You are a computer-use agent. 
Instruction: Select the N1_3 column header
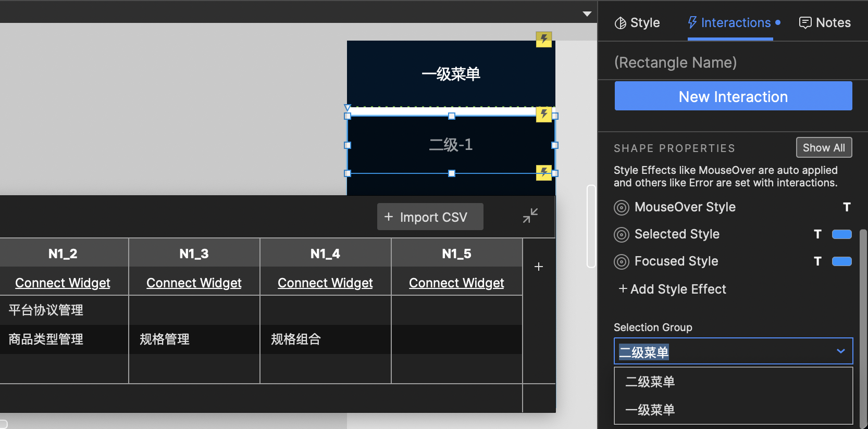[194, 254]
